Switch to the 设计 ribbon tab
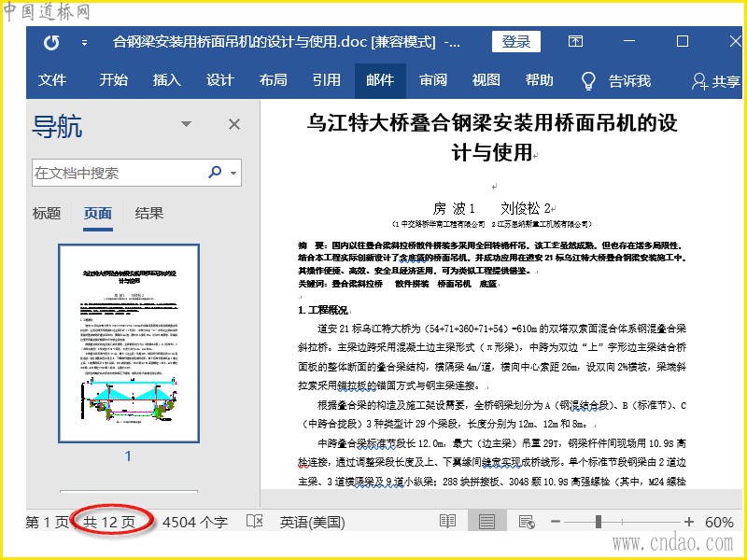 pyautogui.click(x=220, y=80)
